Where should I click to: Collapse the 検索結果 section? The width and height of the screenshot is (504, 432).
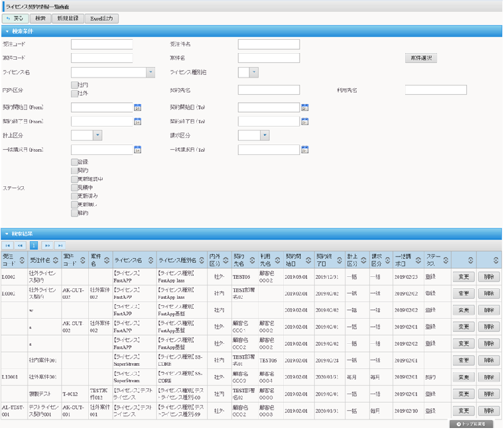(7, 234)
